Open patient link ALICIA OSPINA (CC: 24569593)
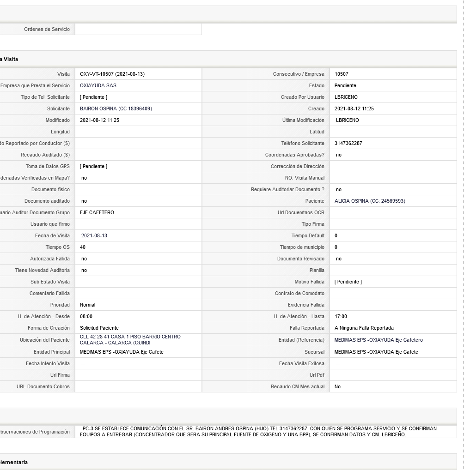 click(370, 201)
